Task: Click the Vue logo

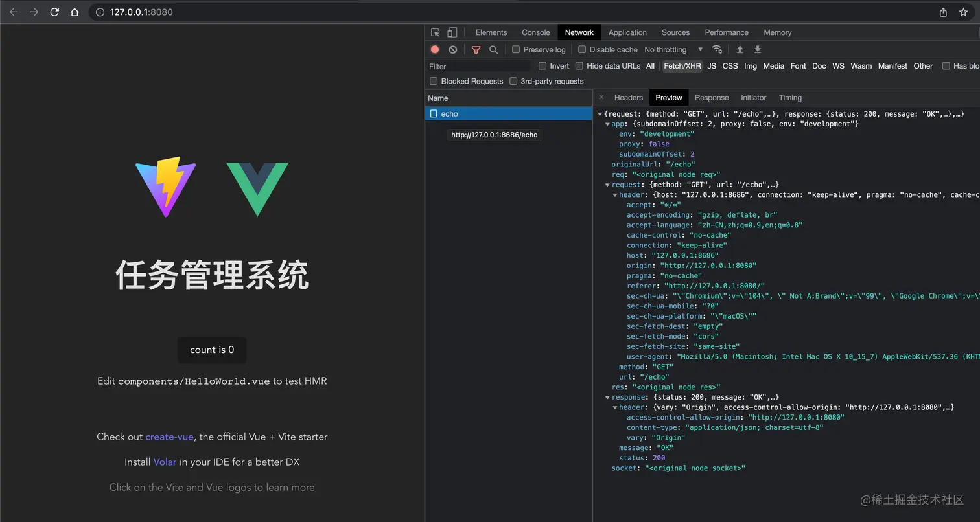Action: tap(257, 188)
